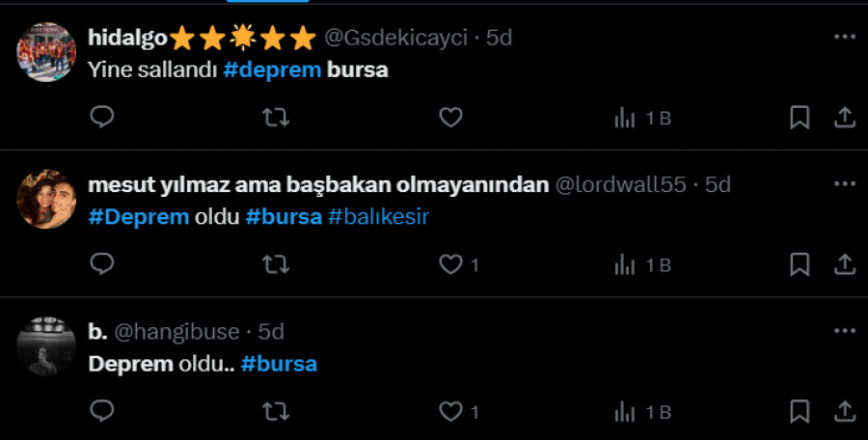Open more menu on @lordwall55's tweet
Screen dimensions: 868x440
click(x=845, y=184)
